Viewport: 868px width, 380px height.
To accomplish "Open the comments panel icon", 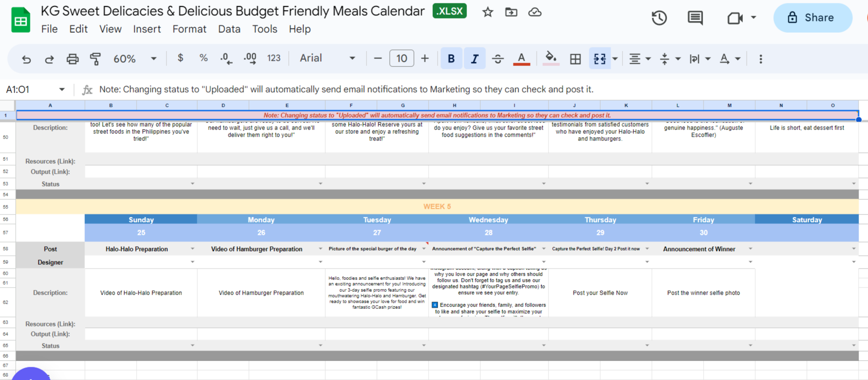I will [x=695, y=18].
